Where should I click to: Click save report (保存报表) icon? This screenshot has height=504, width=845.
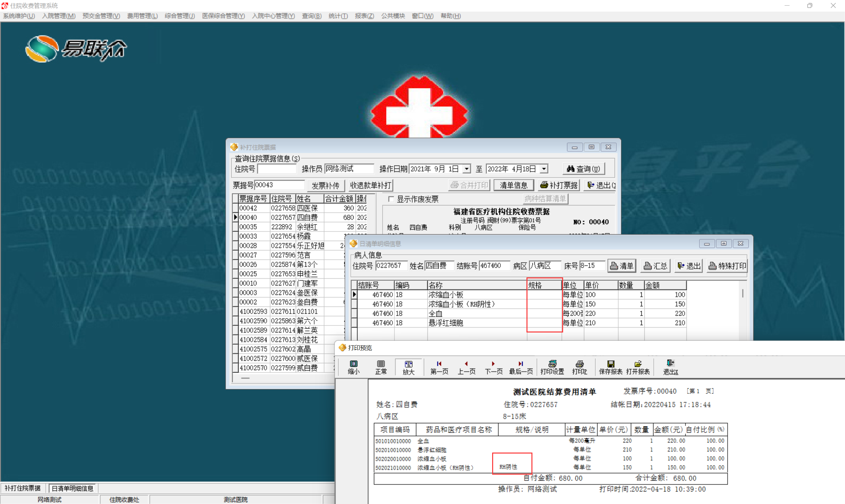pyautogui.click(x=611, y=367)
